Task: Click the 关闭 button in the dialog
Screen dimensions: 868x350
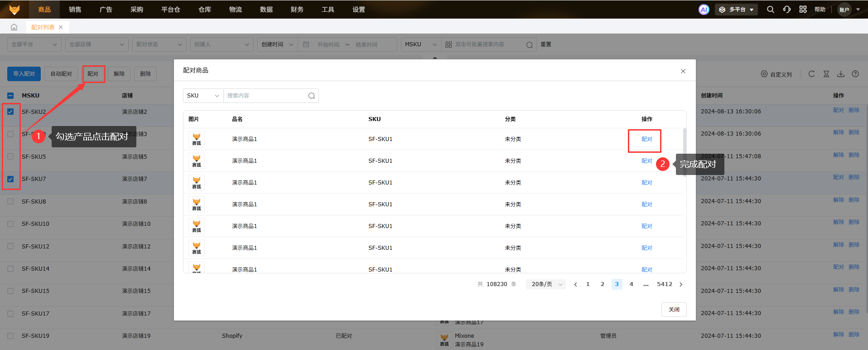Action: point(674,310)
